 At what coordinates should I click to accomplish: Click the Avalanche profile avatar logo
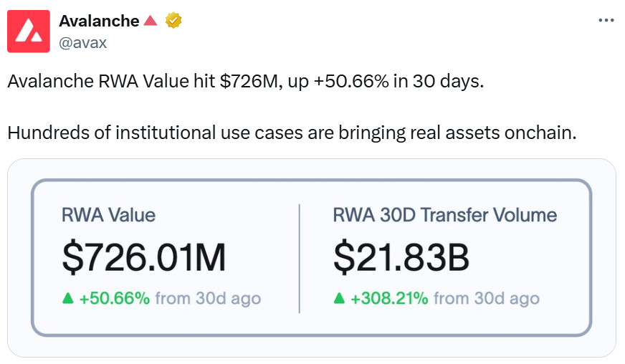[29, 32]
